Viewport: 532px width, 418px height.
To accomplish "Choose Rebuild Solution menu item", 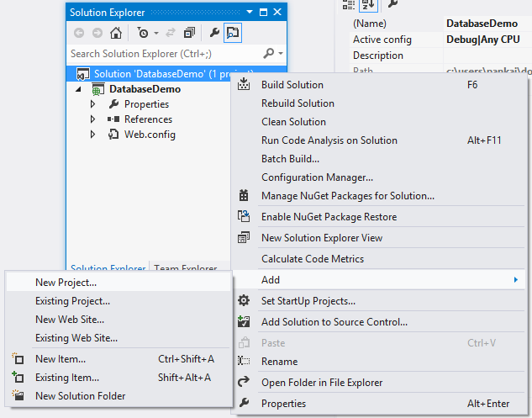I will click(379, 103).
